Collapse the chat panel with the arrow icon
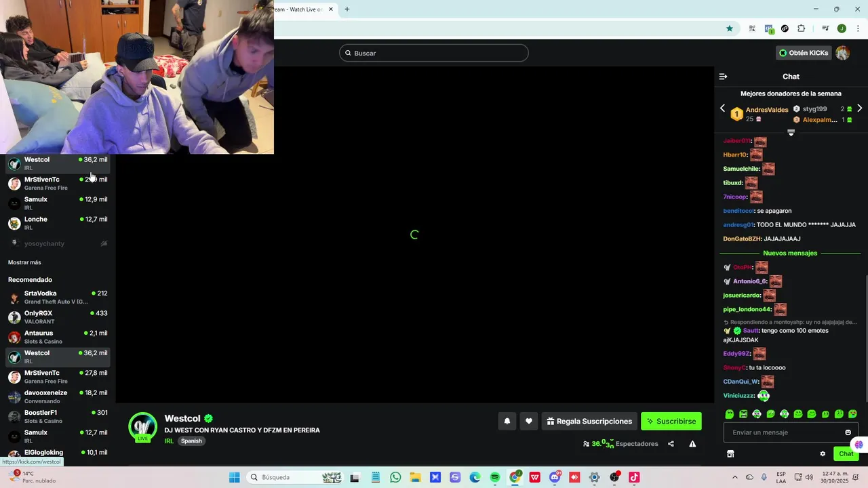 (723, 77)
